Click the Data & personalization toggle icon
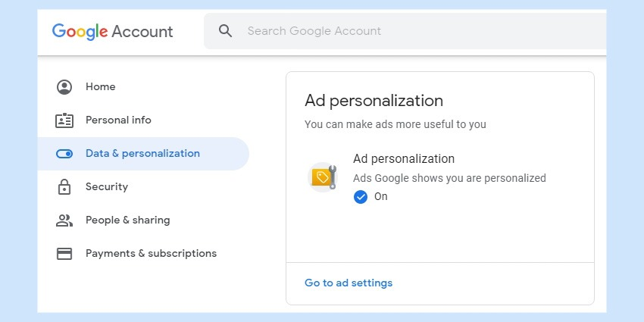Viewport: 644px width, 322px height. point(64,154)
